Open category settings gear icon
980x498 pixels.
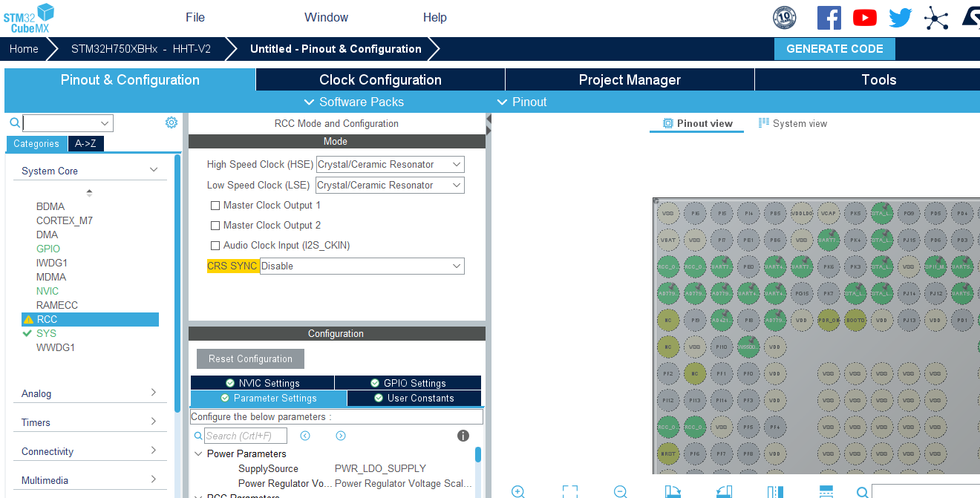point(171,122)
